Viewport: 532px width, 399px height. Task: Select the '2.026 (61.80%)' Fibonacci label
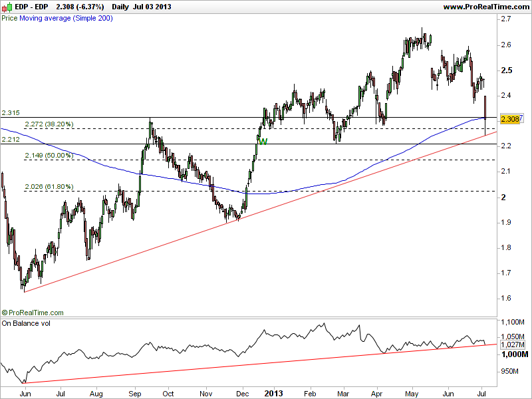pos(49,187)
